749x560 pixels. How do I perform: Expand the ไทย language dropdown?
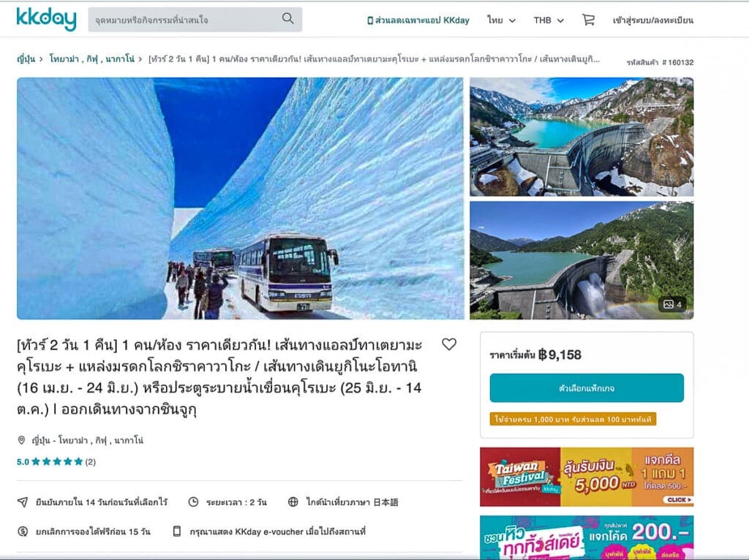(x=501, y=20)
